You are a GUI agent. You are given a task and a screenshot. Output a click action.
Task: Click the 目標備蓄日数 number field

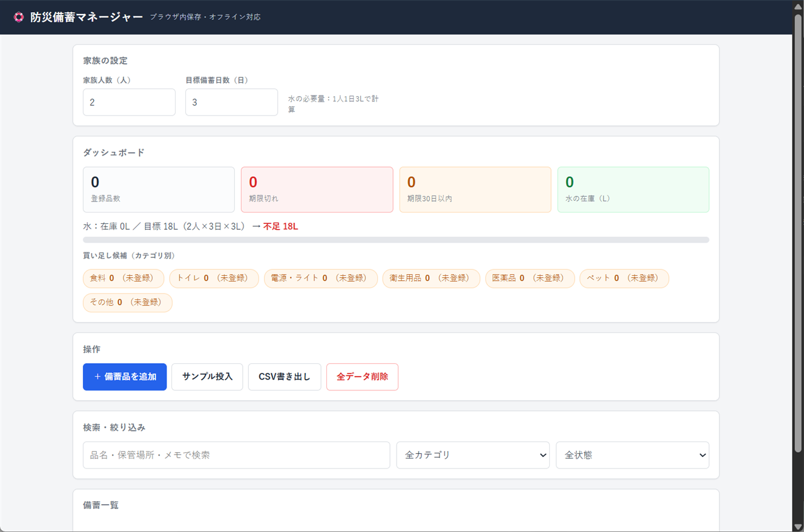(231, 102)
